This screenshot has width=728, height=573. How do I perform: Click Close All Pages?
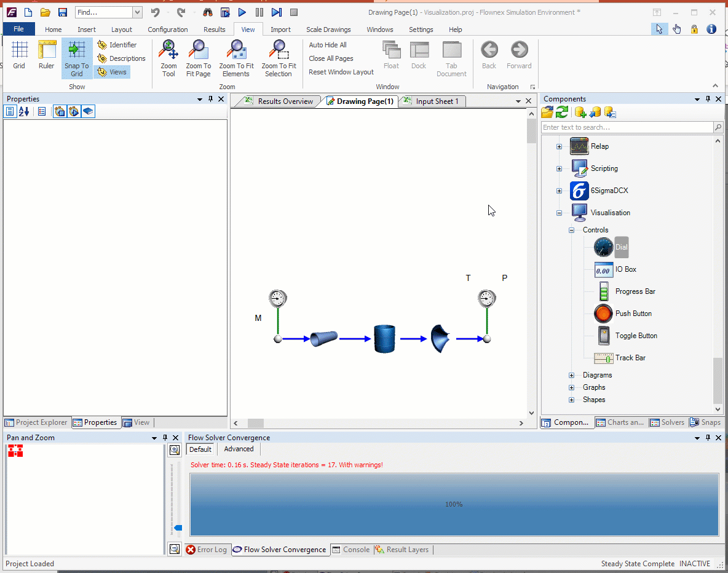(x=331, y=58)
